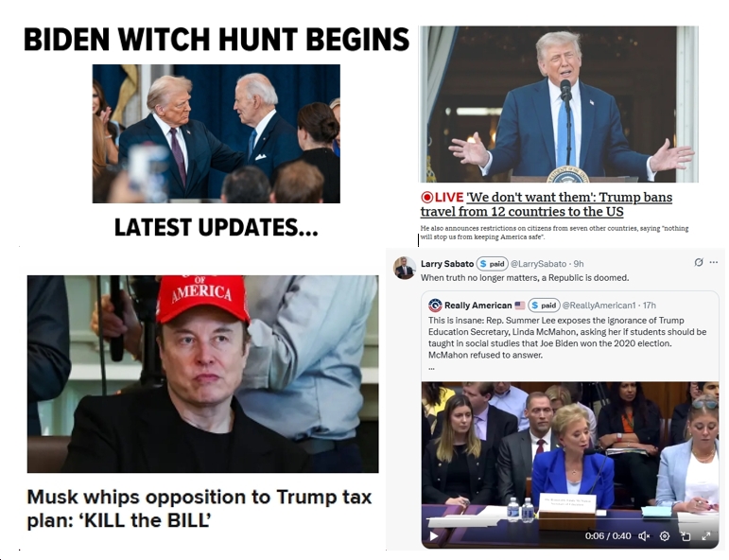729x560 pixels.
Task: Open the @ReallyAmerican1 handle link
Action: coord(599,306)
